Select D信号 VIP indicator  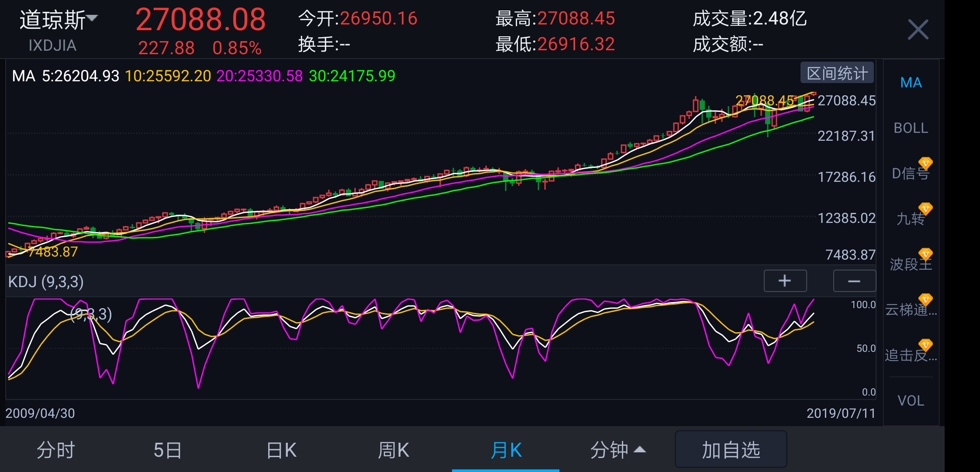point(911,174)
